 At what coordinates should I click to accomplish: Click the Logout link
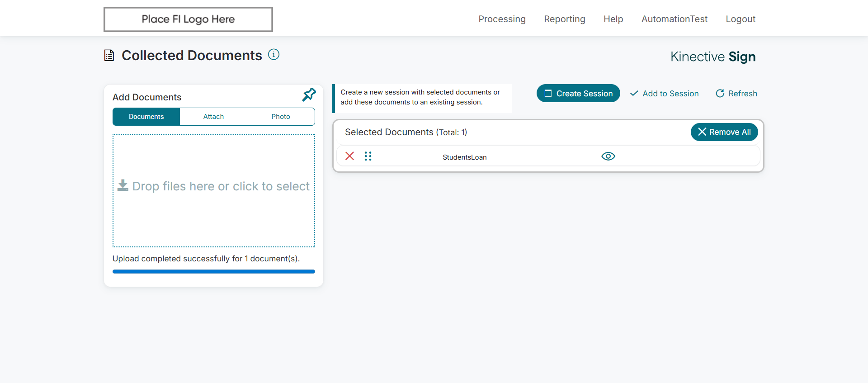pyautogui.click(x=740, y=19)
